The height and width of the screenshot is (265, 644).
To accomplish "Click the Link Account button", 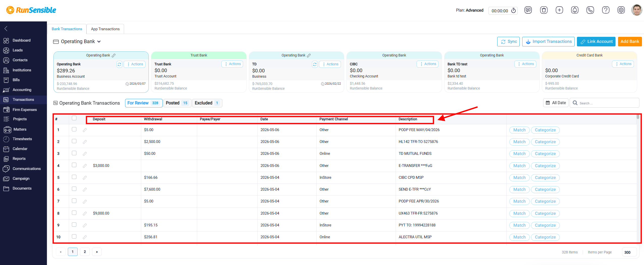I will point(596,42).
